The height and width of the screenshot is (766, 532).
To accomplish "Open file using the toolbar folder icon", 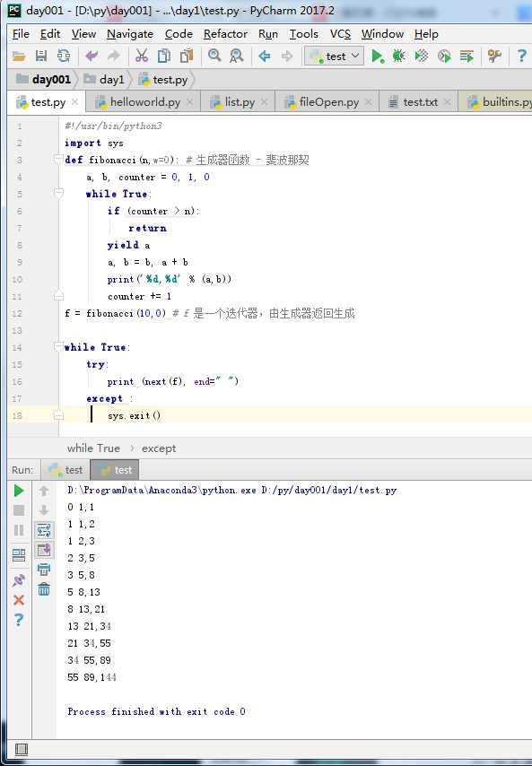I will pyautogui.click(x=19, y=57).
